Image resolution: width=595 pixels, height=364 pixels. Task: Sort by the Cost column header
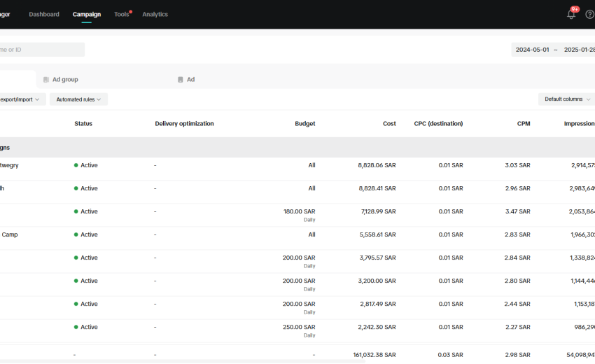pyautogui.click(x=389, y=124)
